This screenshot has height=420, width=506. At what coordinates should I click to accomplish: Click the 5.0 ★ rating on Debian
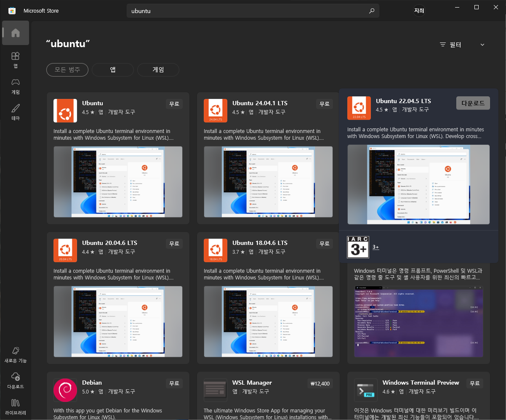click(x=88, y=392)
